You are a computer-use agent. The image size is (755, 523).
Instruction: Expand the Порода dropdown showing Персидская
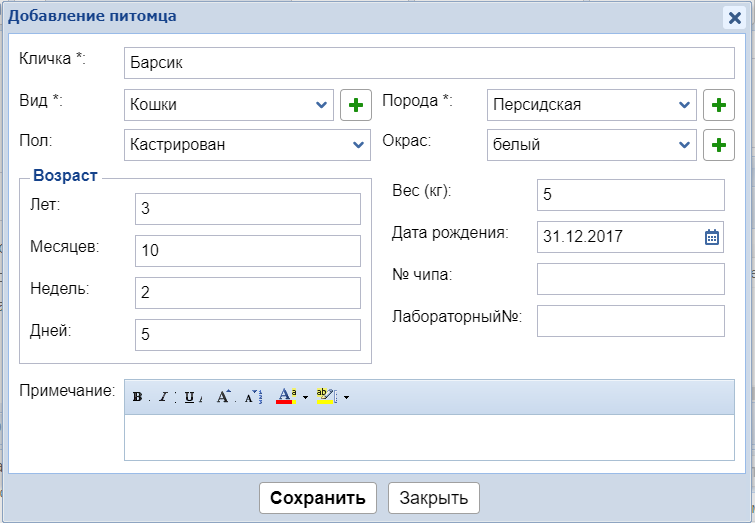tap(685, 104)
